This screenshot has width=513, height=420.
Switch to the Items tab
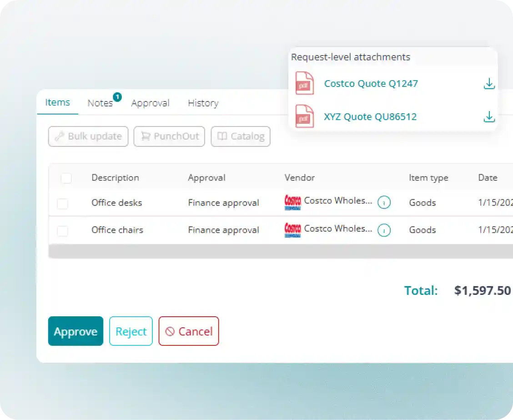click(x=58, y=102)
